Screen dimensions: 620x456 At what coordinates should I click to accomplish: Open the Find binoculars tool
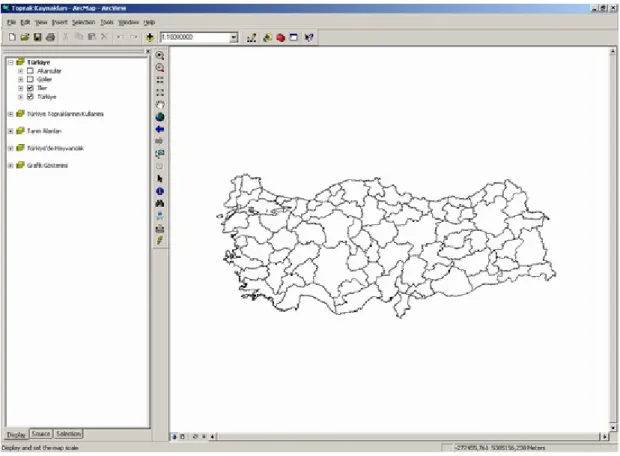pyautogui.click(x=160, y=203)
